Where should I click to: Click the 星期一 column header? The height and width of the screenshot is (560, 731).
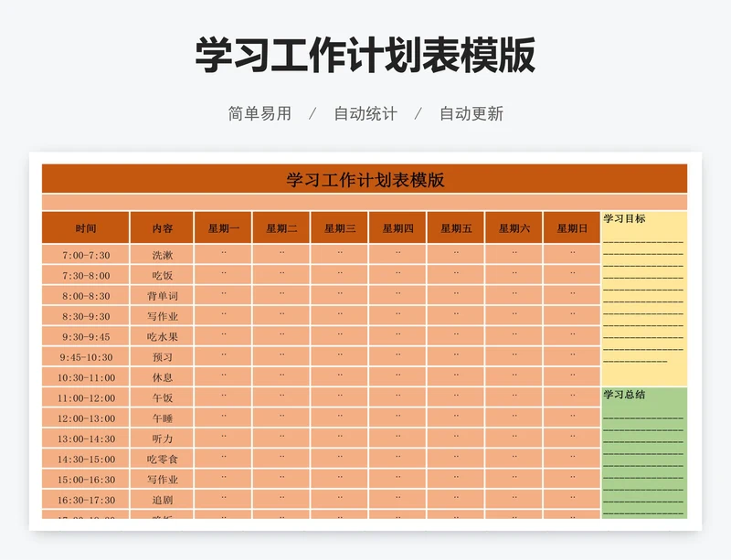tap(224, 228)
